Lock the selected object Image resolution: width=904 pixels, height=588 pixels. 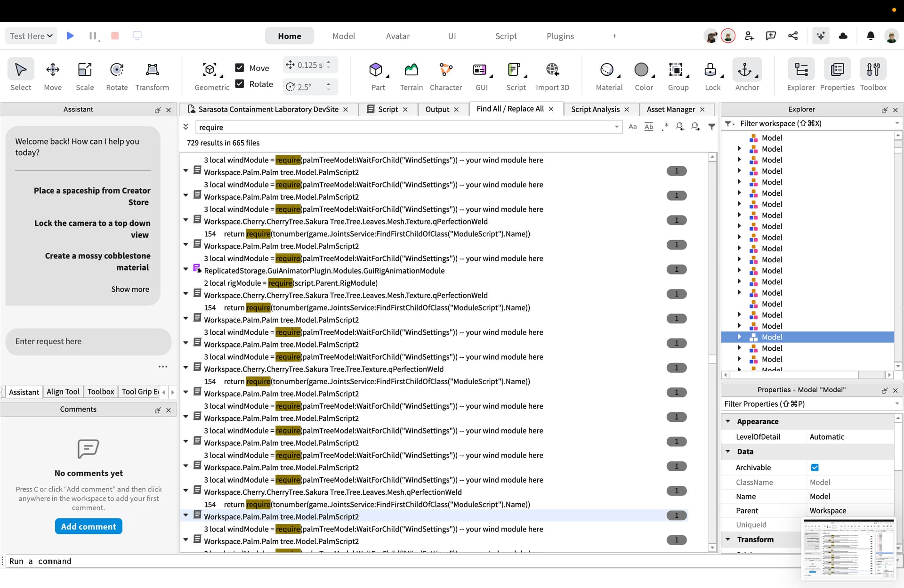tap(712, 75)
